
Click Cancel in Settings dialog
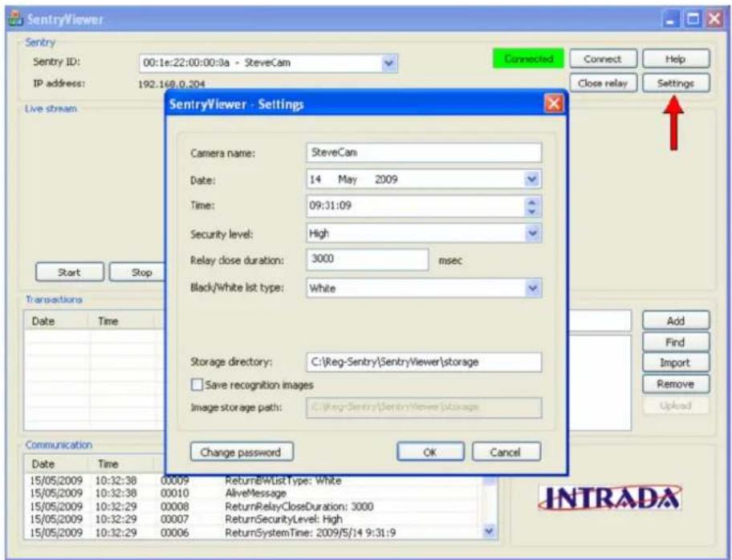(506, 452)
